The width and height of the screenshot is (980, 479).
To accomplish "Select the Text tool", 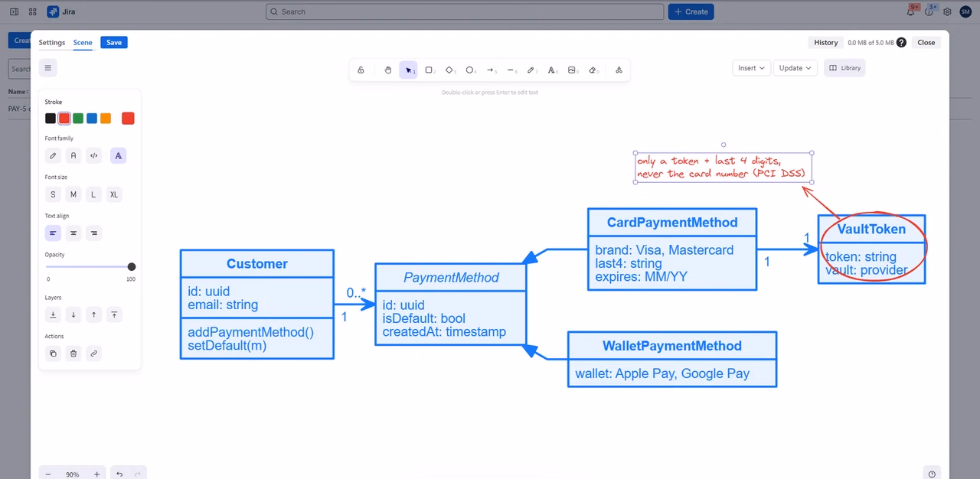I will 552,70.
